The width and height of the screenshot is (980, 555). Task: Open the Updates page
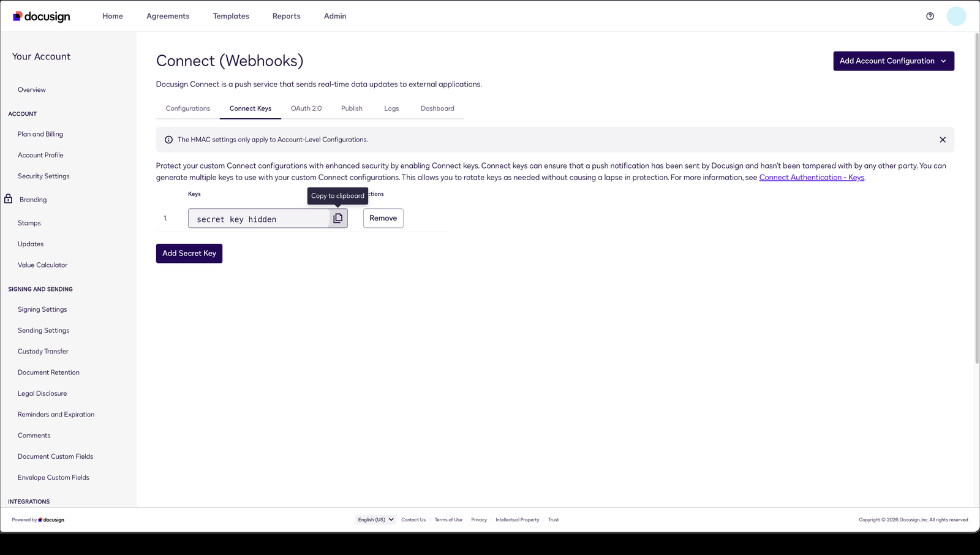tap(31, 244)
